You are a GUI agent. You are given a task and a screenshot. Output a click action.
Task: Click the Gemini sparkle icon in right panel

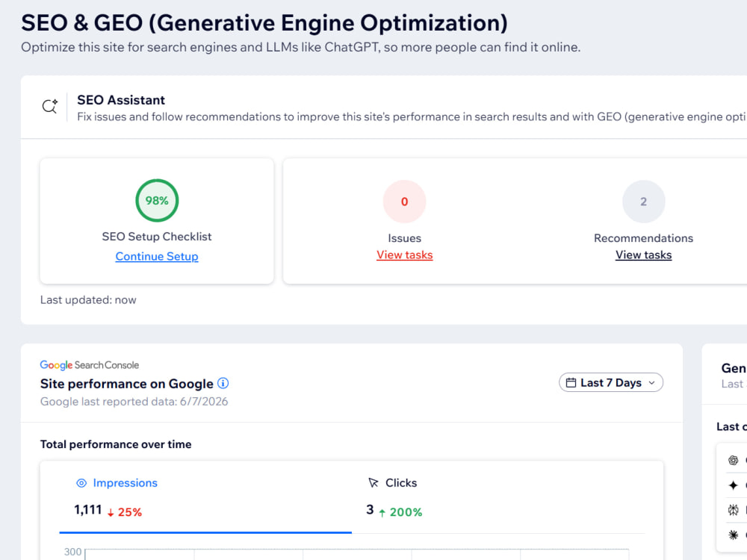tap(734, 485)
